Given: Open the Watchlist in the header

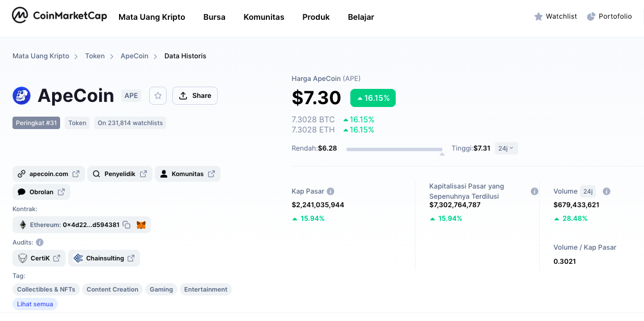Looking at the screenshot, I should pyautogui.click(x=556, y=16).
